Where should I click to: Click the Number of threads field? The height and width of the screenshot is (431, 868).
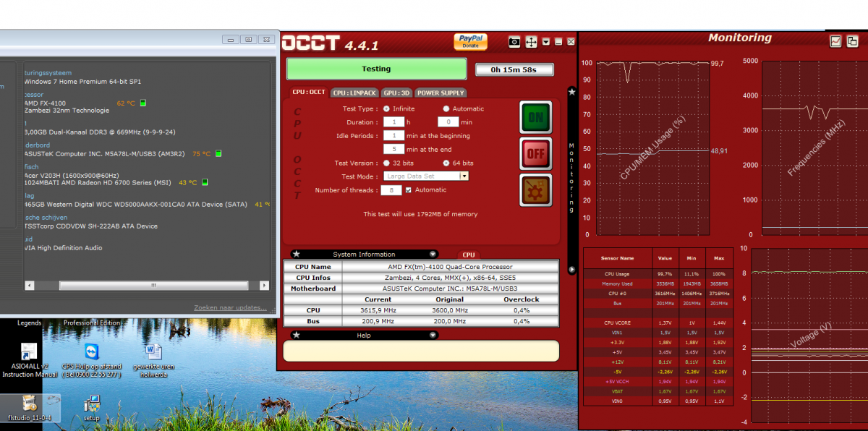391,190
